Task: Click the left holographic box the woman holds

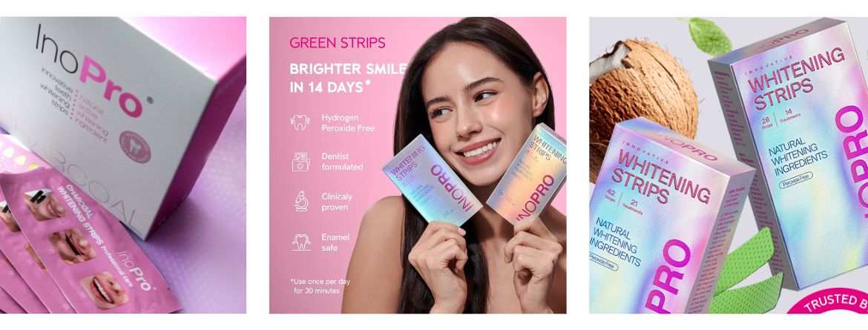Action: [432, 180]
